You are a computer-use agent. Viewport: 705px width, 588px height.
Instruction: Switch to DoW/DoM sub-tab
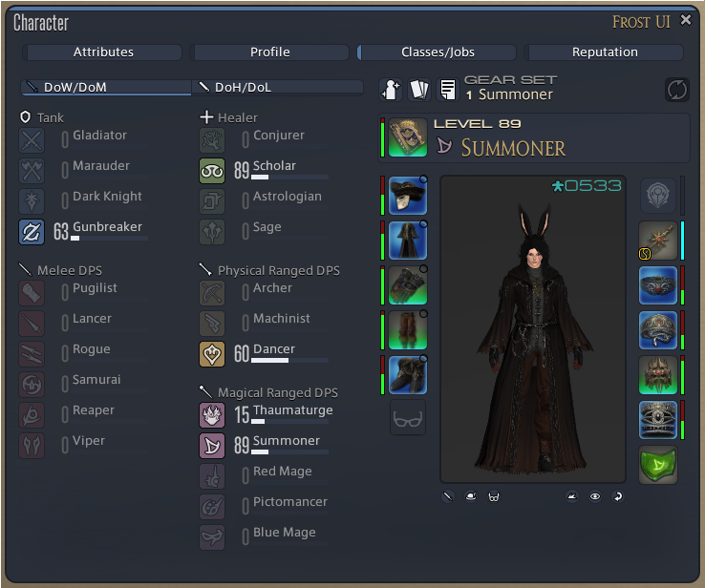click(x=106, y=87)
